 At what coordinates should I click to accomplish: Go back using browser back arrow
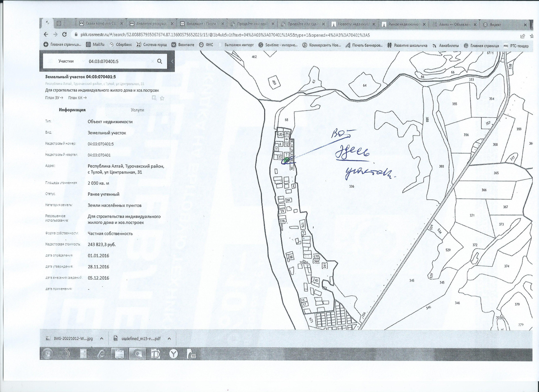(x=46, y=35)
